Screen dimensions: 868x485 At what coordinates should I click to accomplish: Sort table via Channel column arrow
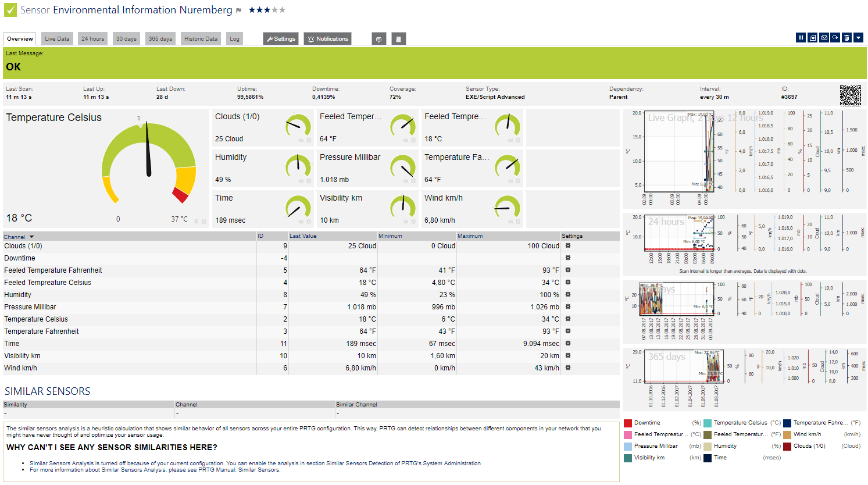[x=31, y=237]
